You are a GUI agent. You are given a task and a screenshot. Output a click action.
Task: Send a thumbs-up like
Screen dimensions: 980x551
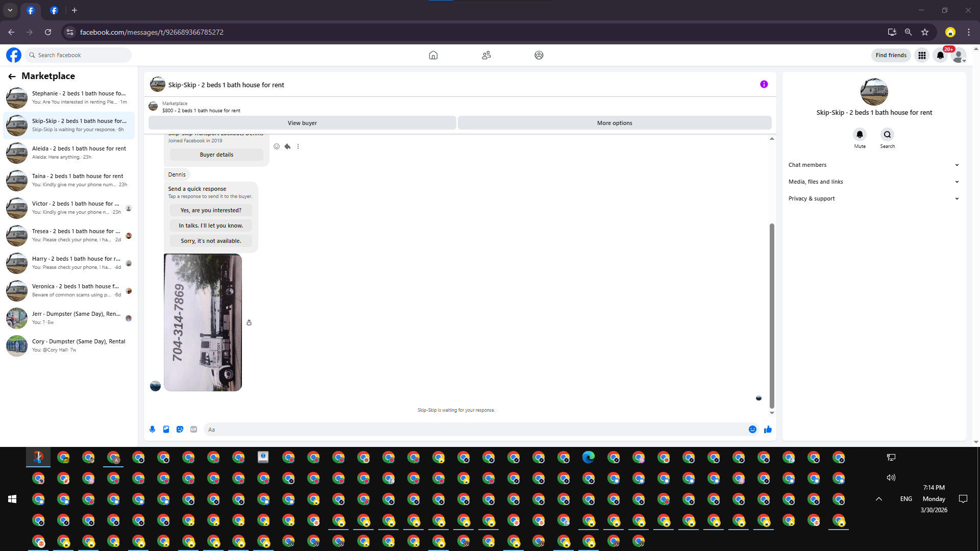pos(768,430)
